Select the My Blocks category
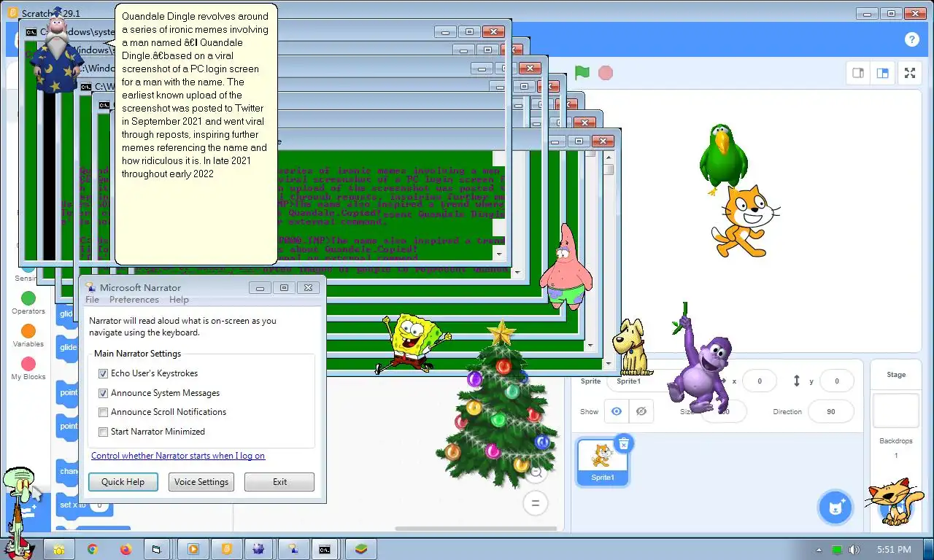The height and width of the screenshot is (560, 934). 28,369
